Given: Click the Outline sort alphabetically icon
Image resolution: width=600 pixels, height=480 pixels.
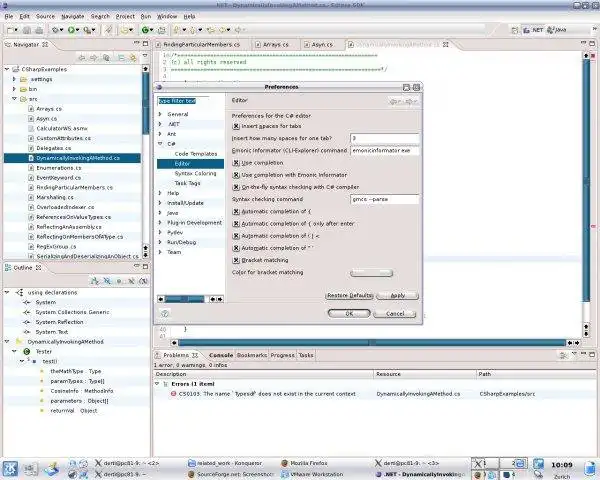Looking at the screenshot, I should 95,281.
